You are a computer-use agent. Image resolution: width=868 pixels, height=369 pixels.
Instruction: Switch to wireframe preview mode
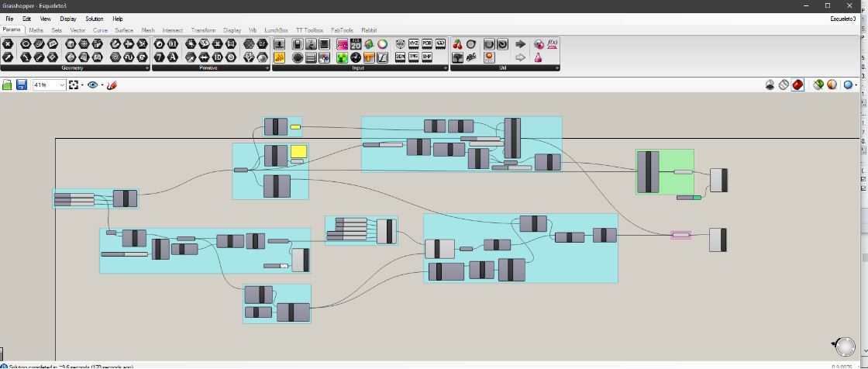784,84
